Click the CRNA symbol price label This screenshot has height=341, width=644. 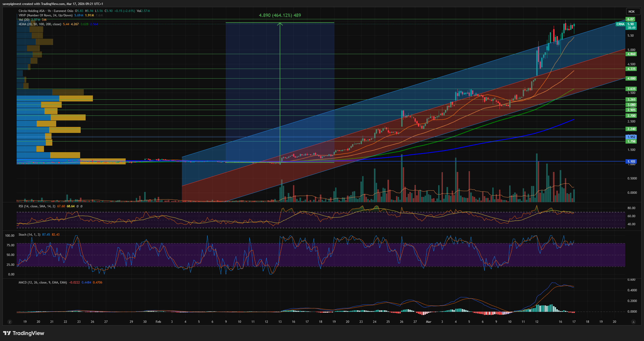coord(620,24)
